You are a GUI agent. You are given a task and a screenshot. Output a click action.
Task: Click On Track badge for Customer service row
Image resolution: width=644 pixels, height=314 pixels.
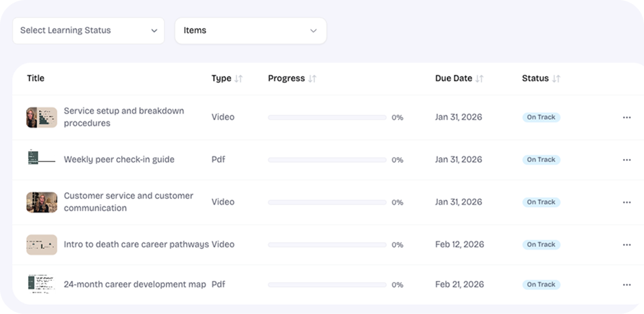click(541, 202)
